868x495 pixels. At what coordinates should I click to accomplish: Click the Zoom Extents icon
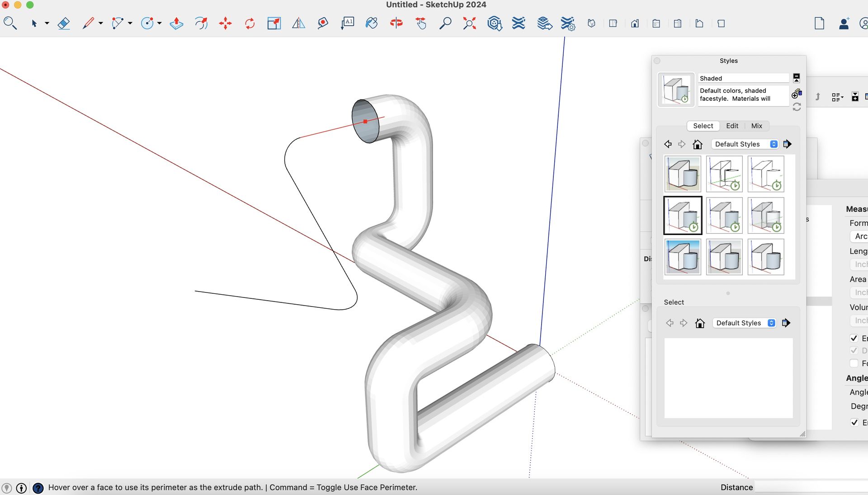[470, 24]
